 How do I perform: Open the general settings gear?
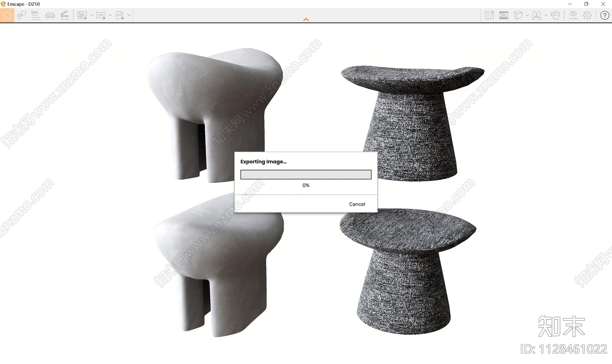coord(588,15)
